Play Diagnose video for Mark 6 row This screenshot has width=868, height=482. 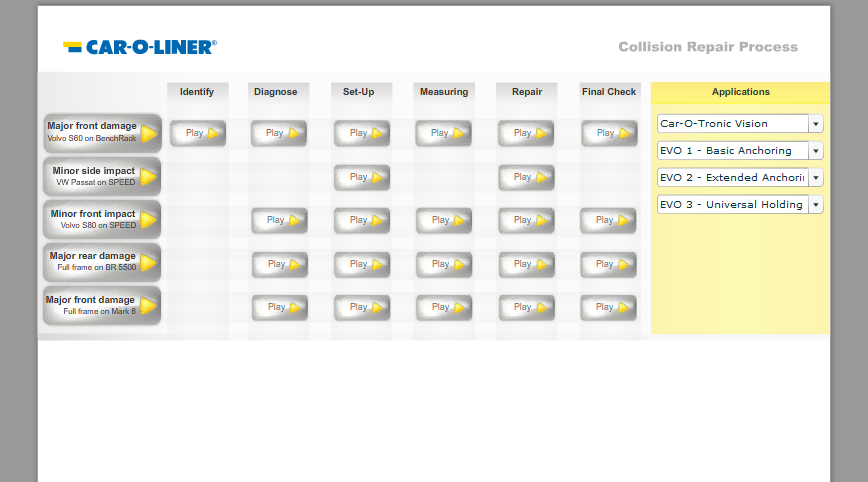279,308
